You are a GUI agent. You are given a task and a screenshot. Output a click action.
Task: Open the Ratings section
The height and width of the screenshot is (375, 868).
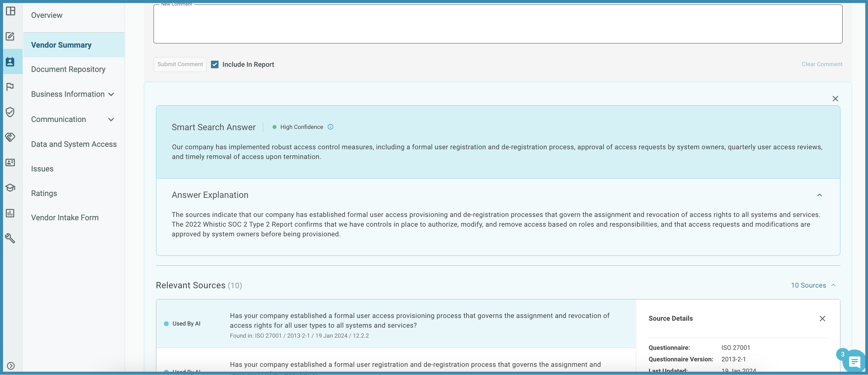click(x=44, y=193)
